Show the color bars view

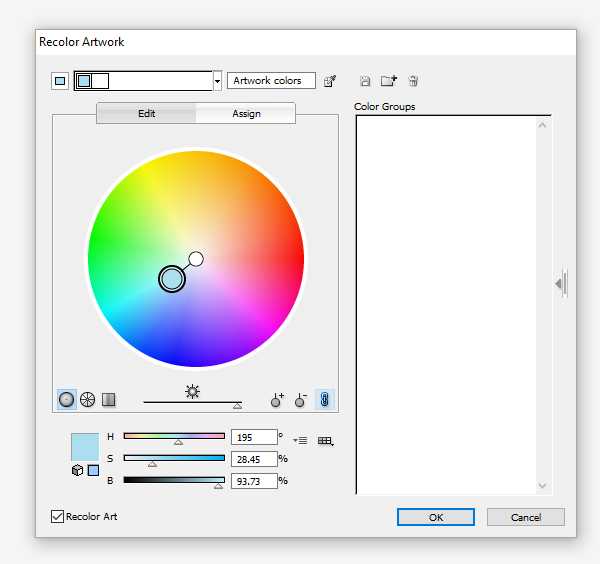tap(109, 400)
